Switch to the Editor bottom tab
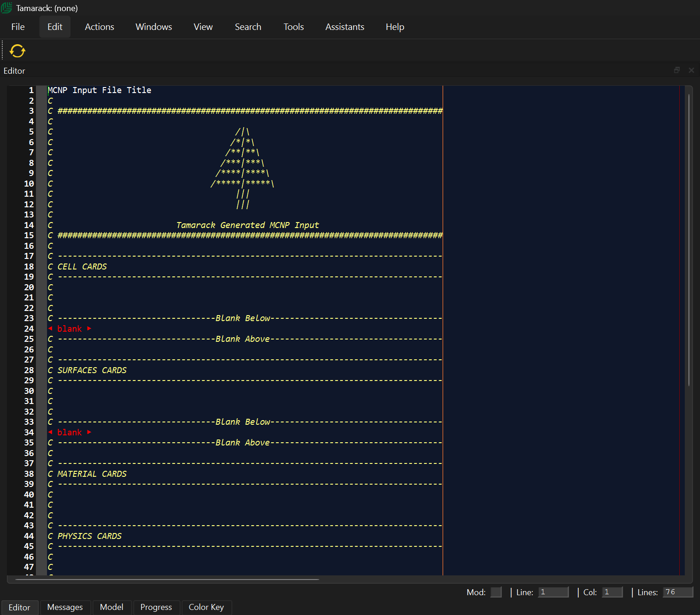This screenshot has width=700, height=615. coord(19,607)
